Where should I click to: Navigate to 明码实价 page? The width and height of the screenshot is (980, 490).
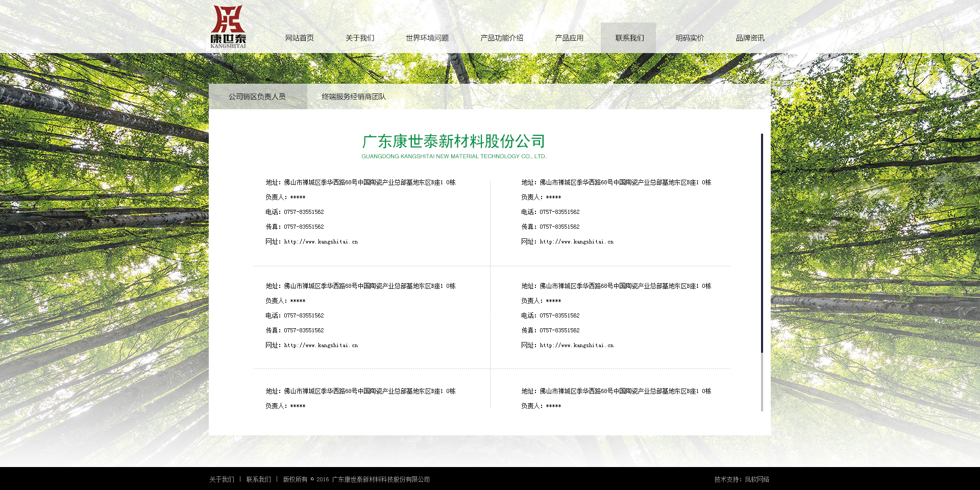pyautogui.click(x=690, y=38)
